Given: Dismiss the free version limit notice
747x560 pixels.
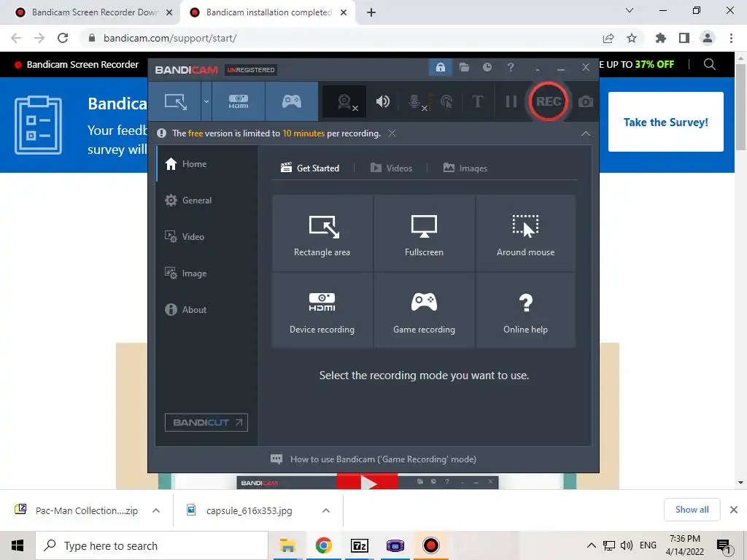Looking at the screenshot, I should pos(392,133).
